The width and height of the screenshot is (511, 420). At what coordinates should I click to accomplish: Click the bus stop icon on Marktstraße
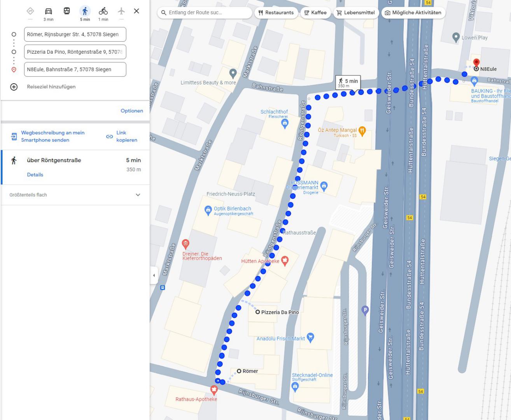[x=163, y=288]
